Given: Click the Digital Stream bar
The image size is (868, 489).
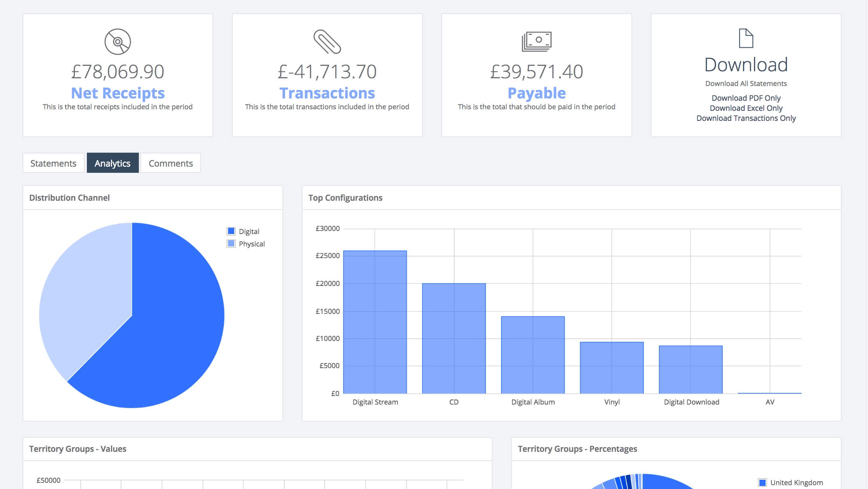Looking at the screenshot, I should [375, 322].
